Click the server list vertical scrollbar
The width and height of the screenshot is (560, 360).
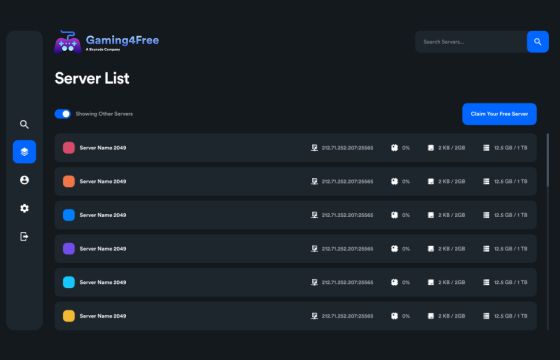click(548, 160)
